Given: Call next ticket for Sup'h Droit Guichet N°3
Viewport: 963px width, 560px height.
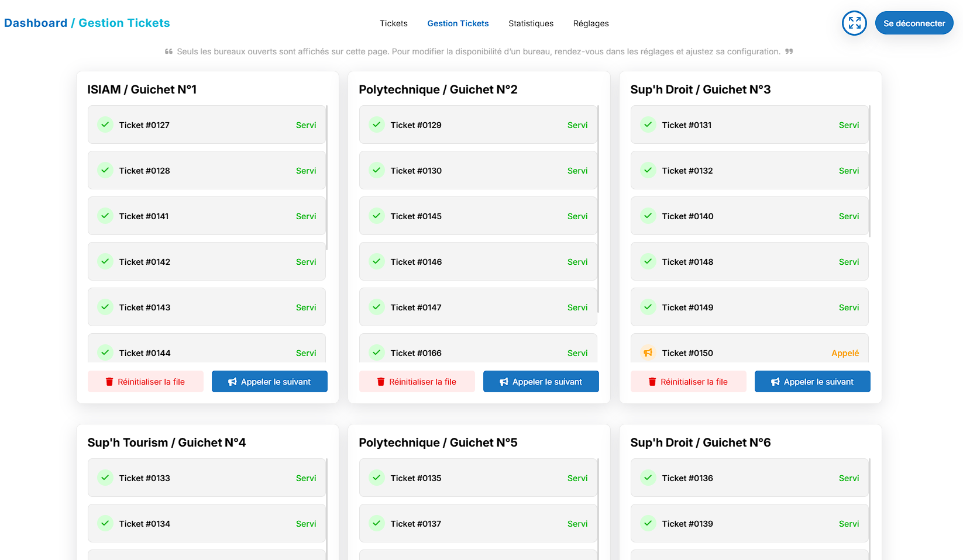Looking at the screenshot, I should 812,382.
